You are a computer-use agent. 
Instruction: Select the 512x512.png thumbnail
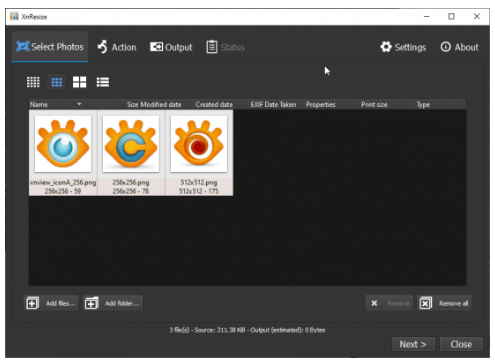coord(199,144)
